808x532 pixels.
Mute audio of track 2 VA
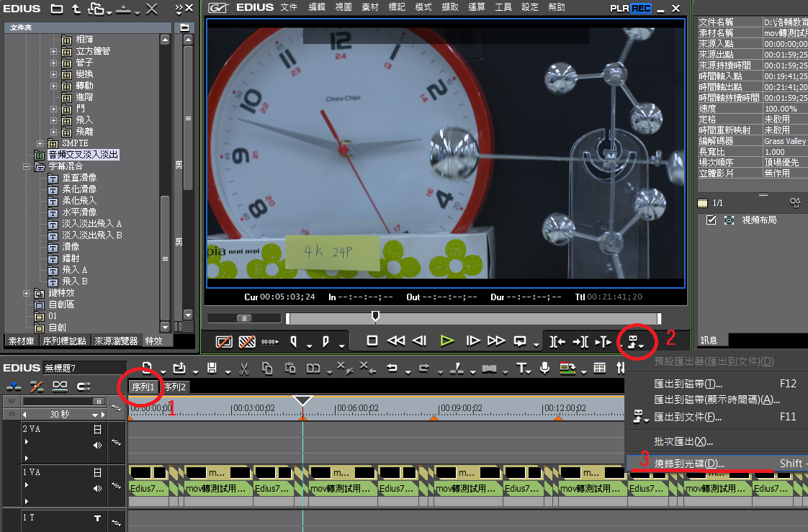(x=97, y=445)
